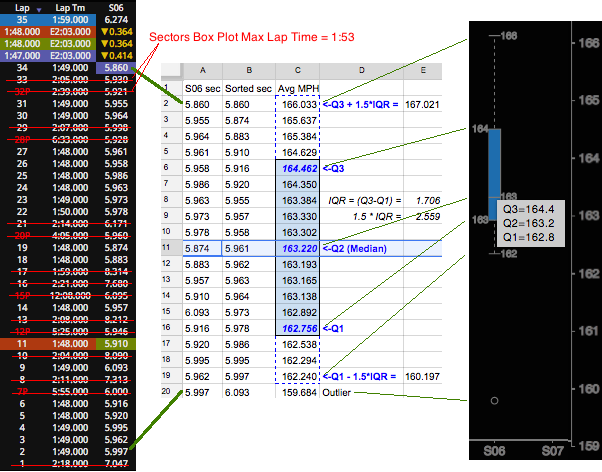Click the outlier circle on the box plot
Screen dimensions: 602x472
[494, 401]
